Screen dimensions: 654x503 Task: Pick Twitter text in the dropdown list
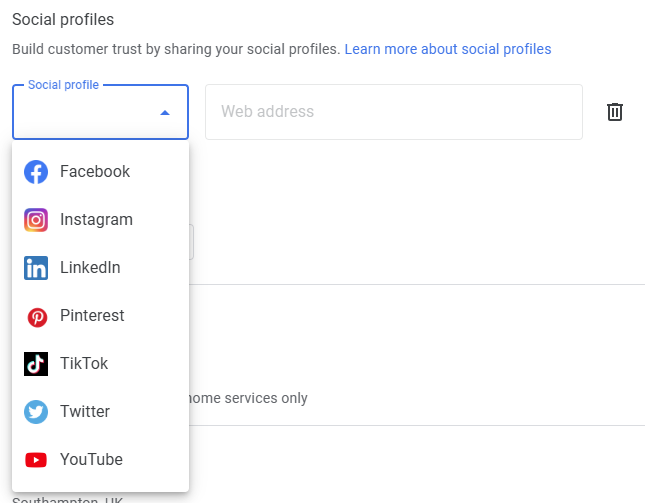(85, 412)
